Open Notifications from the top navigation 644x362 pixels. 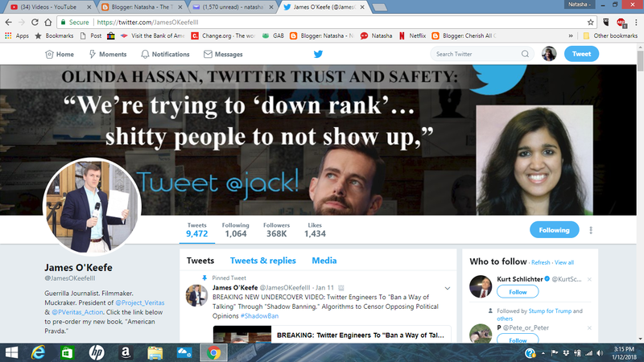[165, 54]
